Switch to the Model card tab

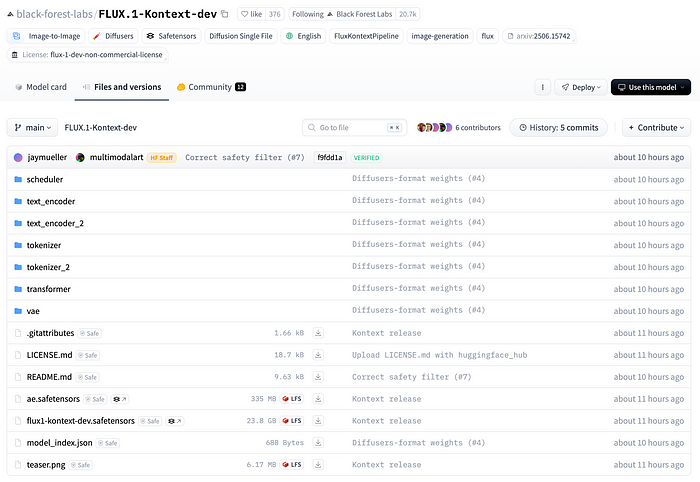(x=41, y=87)
